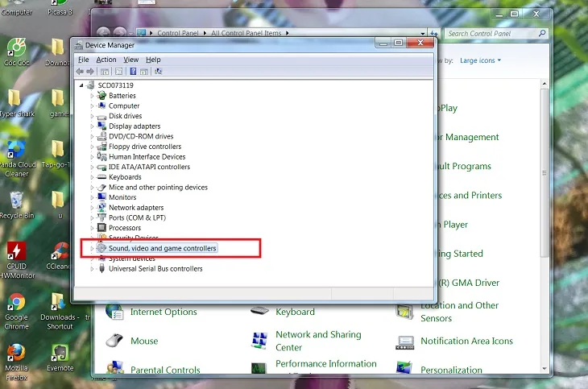Viewport: 588px width, 389px height.
Task: Open the View by Large icons dropdown
Action: point(480,60)
